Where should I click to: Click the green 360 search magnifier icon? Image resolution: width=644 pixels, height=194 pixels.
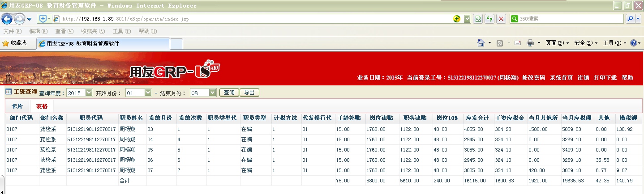(x=515, y=19)
